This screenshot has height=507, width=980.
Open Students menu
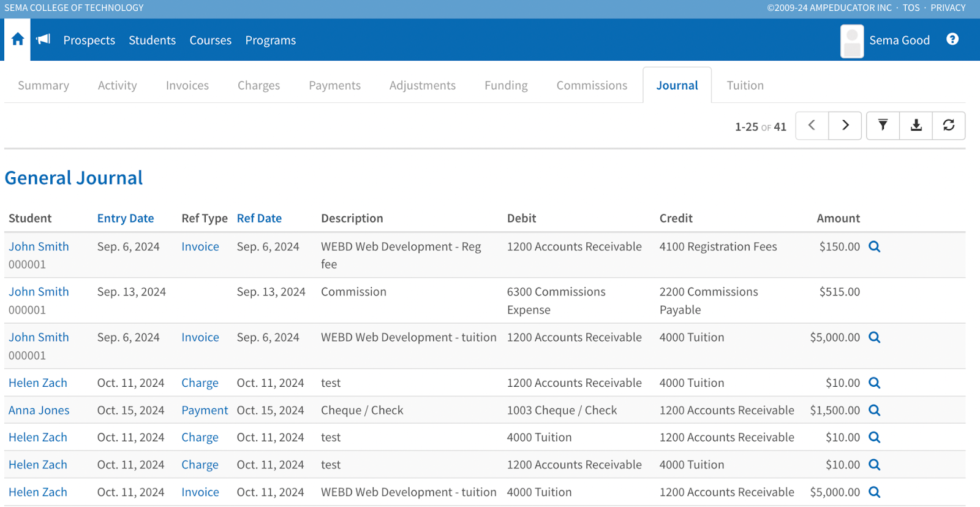point(153,40)
